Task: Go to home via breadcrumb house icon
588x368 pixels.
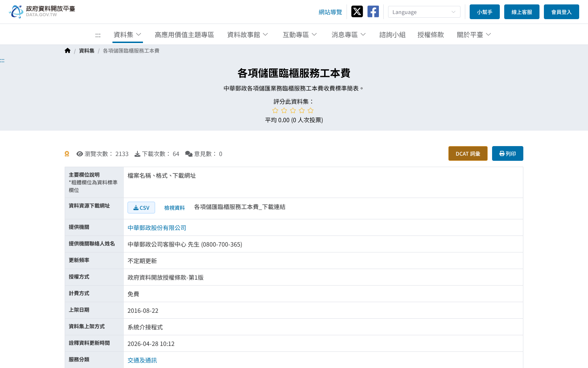Action: coord(68,51)
